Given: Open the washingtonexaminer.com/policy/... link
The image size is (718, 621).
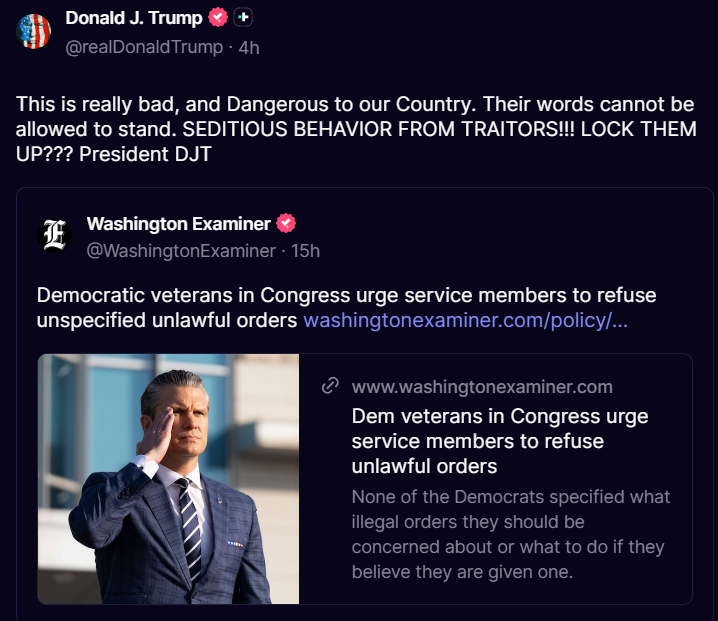Looking at the screenshot, I should tap(466, 321).
